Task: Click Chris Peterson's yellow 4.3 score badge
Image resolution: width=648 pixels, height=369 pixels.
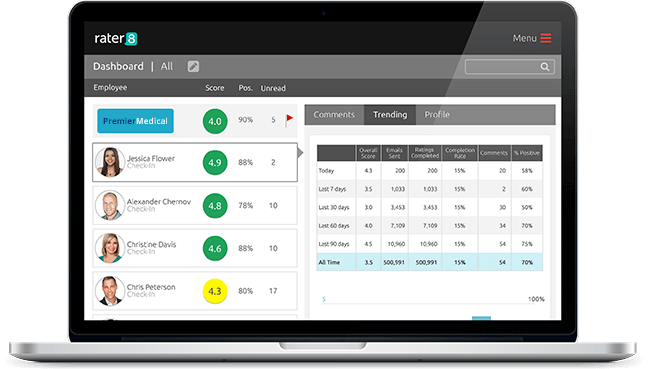Action: tap(215, 291)
